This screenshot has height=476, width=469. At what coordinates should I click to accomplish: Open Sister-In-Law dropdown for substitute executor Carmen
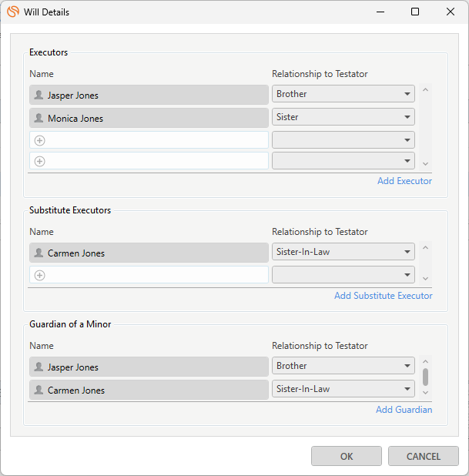407,252
